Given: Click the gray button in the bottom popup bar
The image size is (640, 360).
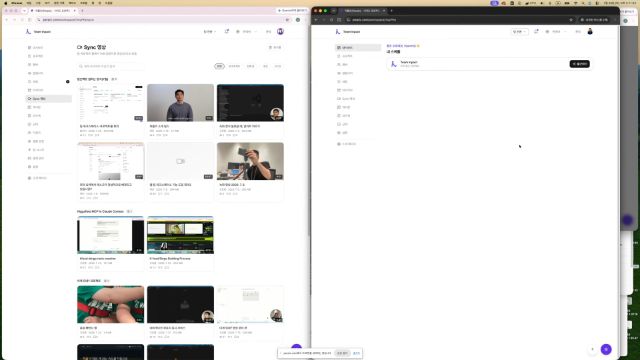Looking at the screenshot, I should click(x=342, y=353).
